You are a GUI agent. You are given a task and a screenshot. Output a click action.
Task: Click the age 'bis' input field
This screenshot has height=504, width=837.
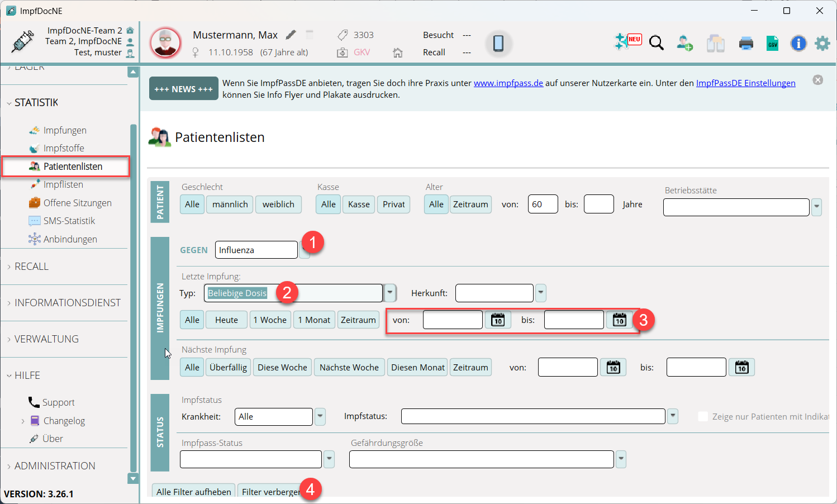[x=598, y=205]
